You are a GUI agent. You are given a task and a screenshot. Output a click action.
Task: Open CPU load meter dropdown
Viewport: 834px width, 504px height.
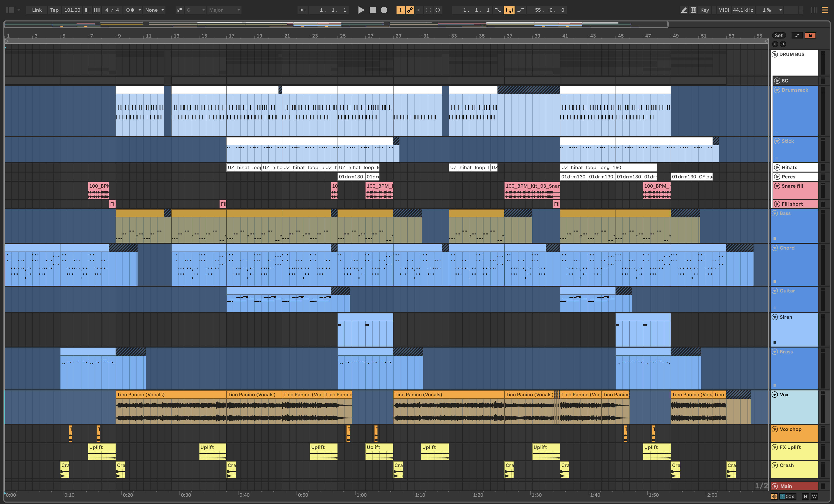point(781,10)
